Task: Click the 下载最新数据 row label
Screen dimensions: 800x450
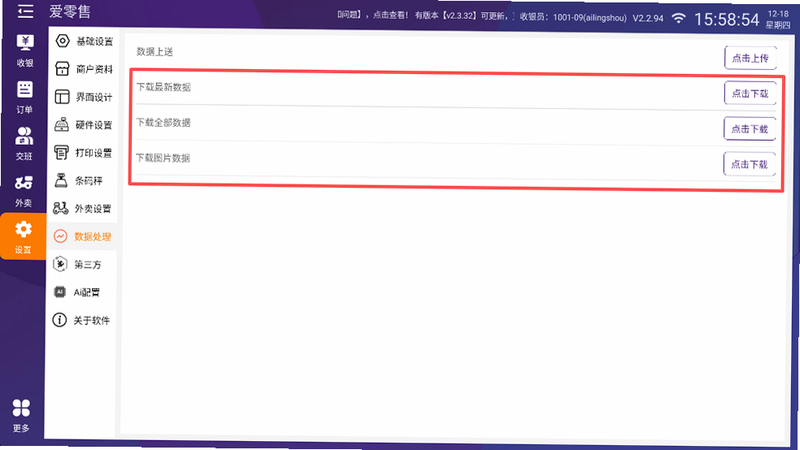Action: coord(163,87)
